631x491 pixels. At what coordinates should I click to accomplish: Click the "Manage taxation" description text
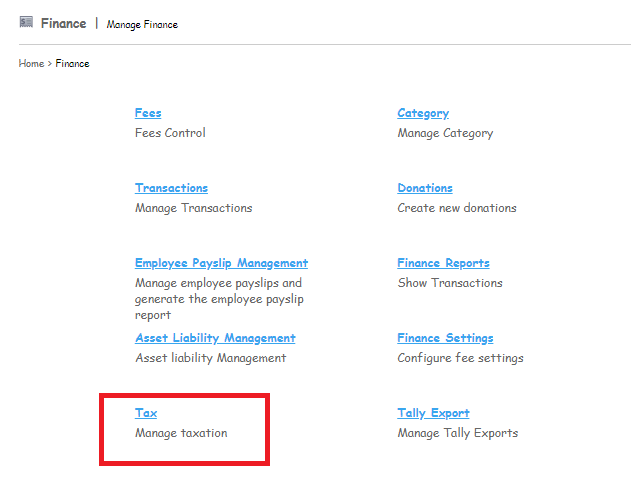pyautogui.click(x=181, y=433)
